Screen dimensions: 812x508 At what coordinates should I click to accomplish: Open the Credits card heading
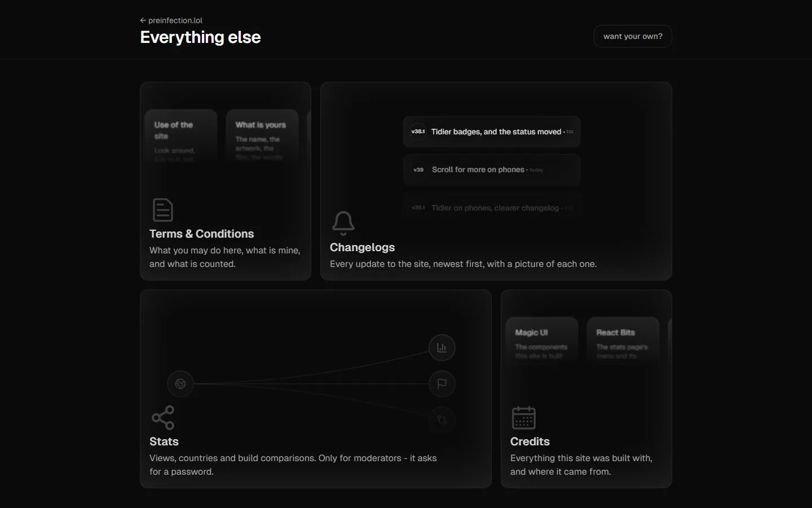(530, 441)
